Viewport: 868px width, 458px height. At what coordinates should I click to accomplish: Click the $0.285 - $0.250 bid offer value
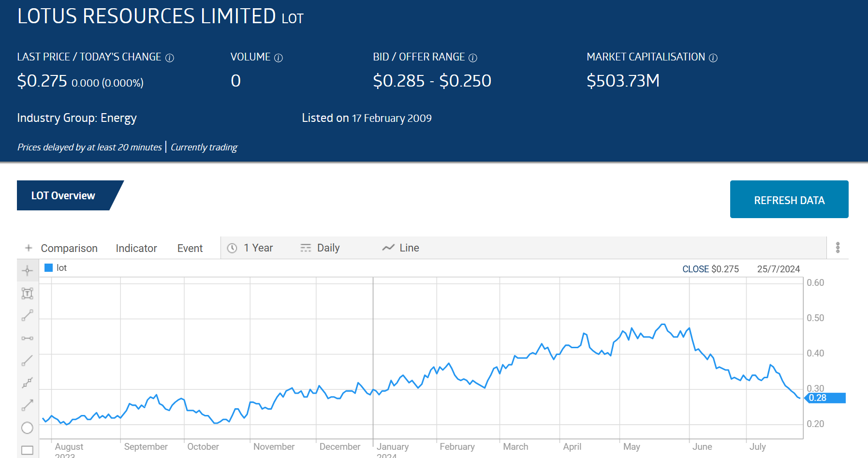pyautogui.click(x=432, y=81)
